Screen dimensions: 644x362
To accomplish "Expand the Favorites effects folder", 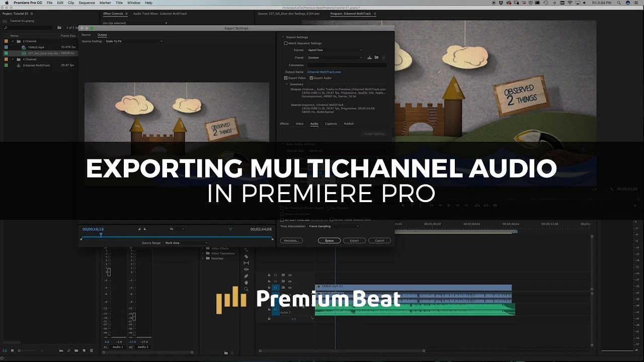I will pos(203,258).
